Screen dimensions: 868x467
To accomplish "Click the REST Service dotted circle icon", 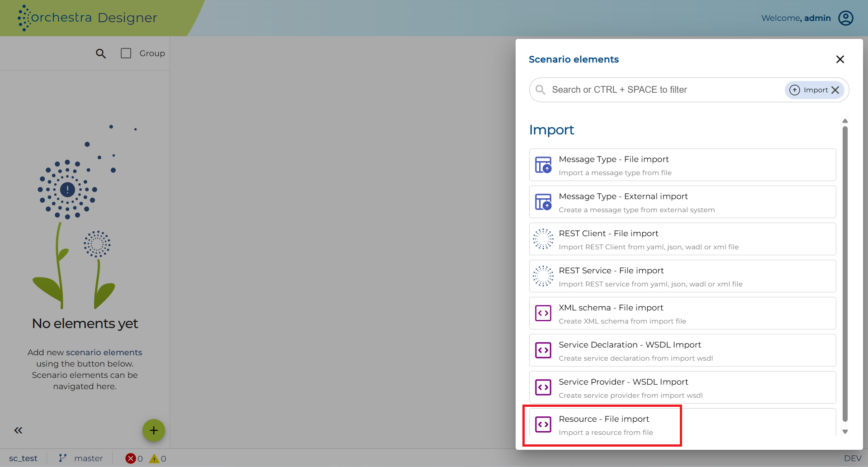I will (543, 276).
